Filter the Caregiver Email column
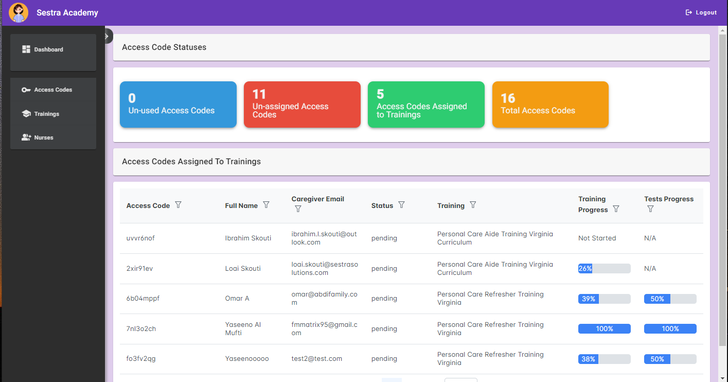This screenshot has width=728, height=382. click(x=298, y=209)
